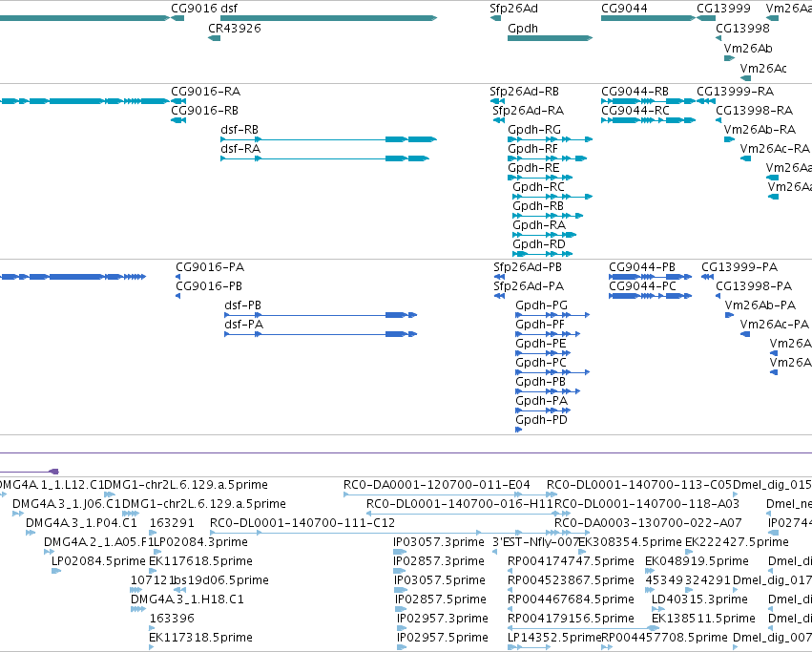This screenshot has width=812, height=652.
Task: Select the Sfp26Ad-PB protein label
Action: pos(527,267)
